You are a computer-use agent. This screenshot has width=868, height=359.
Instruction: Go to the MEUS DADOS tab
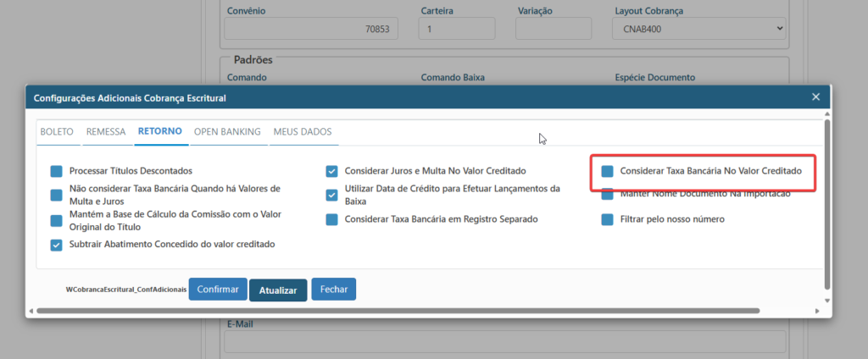302,132
